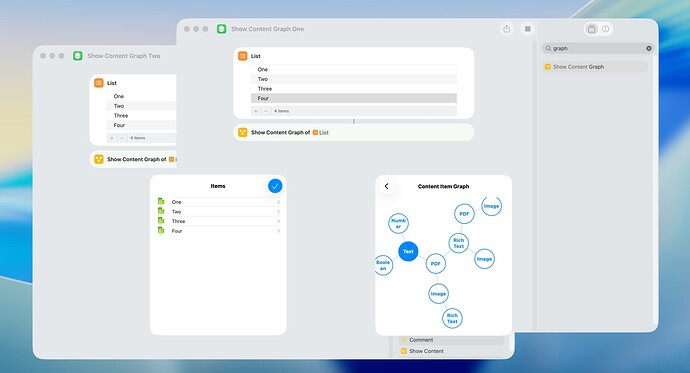Click the Shortcuts app icon in Graph Two title
Viewport: 690px width, 373px height.
click(78, 56)
